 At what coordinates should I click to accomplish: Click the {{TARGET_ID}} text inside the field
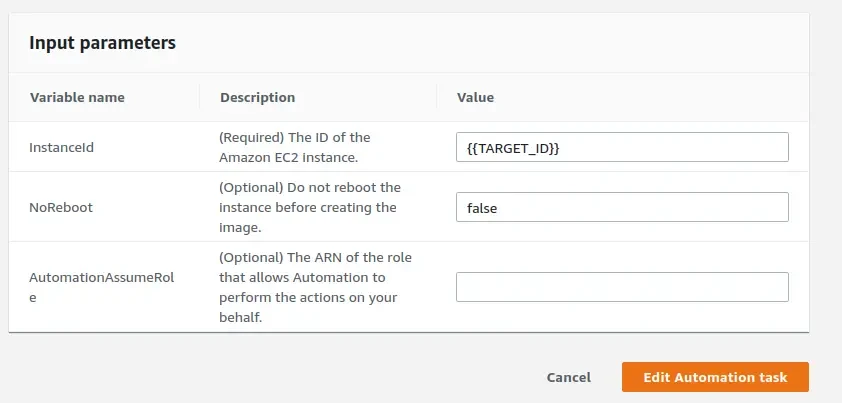pos(512,147)
